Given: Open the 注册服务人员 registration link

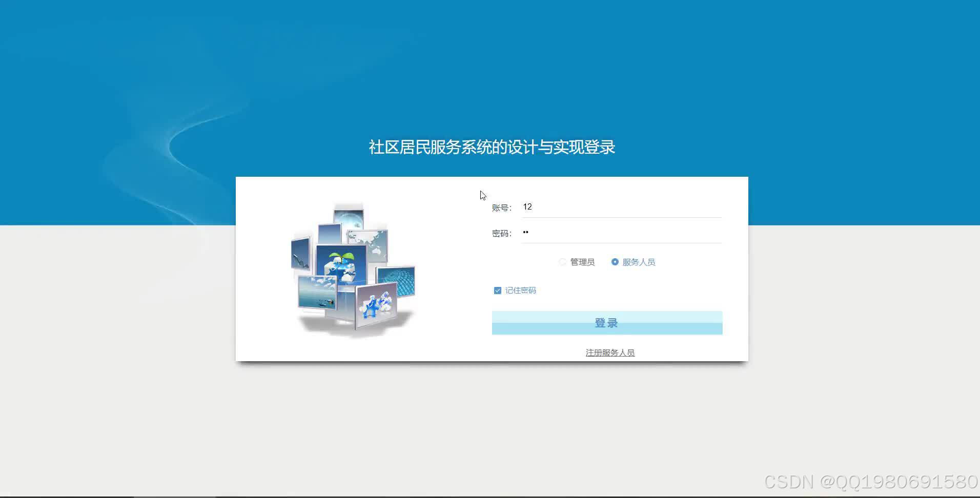Looking at the screenshot, I should coord(609,352).
